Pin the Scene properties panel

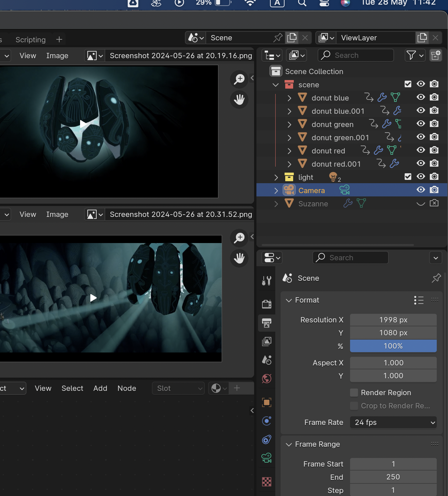coord(436,278)
